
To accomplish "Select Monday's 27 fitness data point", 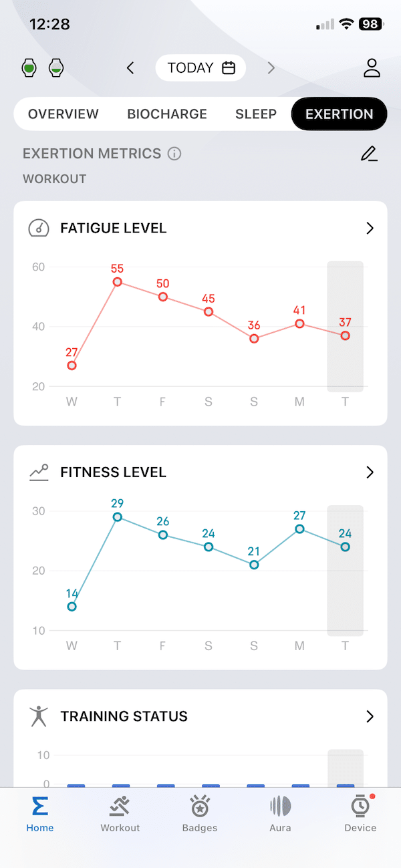I will 299,529.
